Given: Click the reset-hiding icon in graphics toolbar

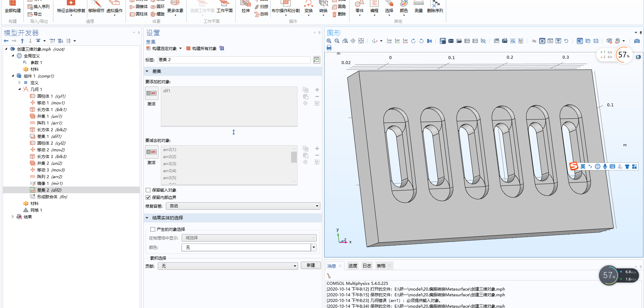Looking at the screenshot, I should (x=566, y=41).
